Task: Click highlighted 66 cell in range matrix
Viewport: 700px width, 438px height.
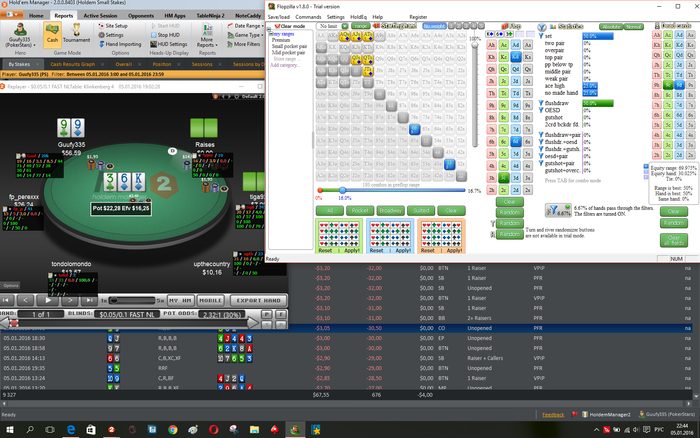Action: coord(414,129)
